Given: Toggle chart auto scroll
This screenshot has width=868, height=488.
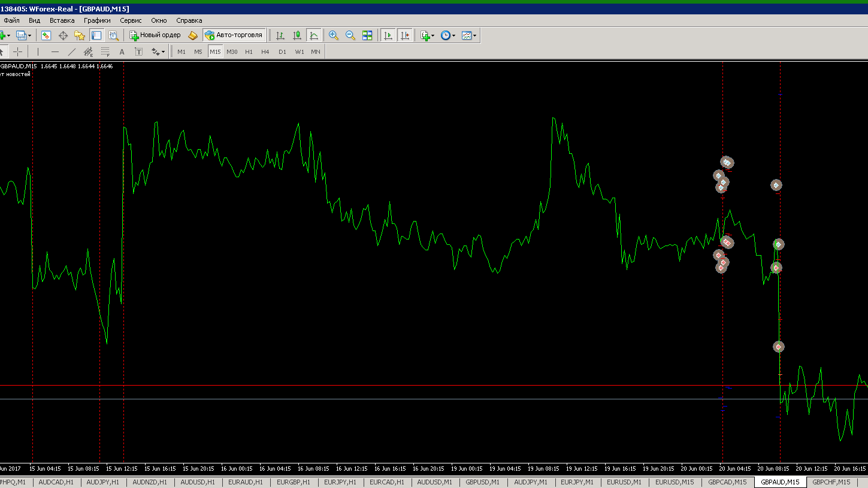Looking at the screenshot, I should (x=388, y=35).
